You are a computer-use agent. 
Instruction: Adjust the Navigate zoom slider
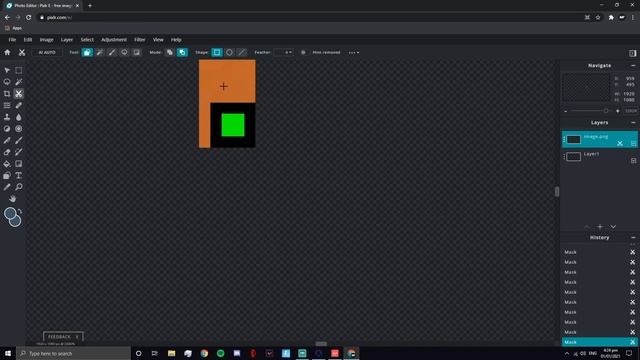coord(591,111)
